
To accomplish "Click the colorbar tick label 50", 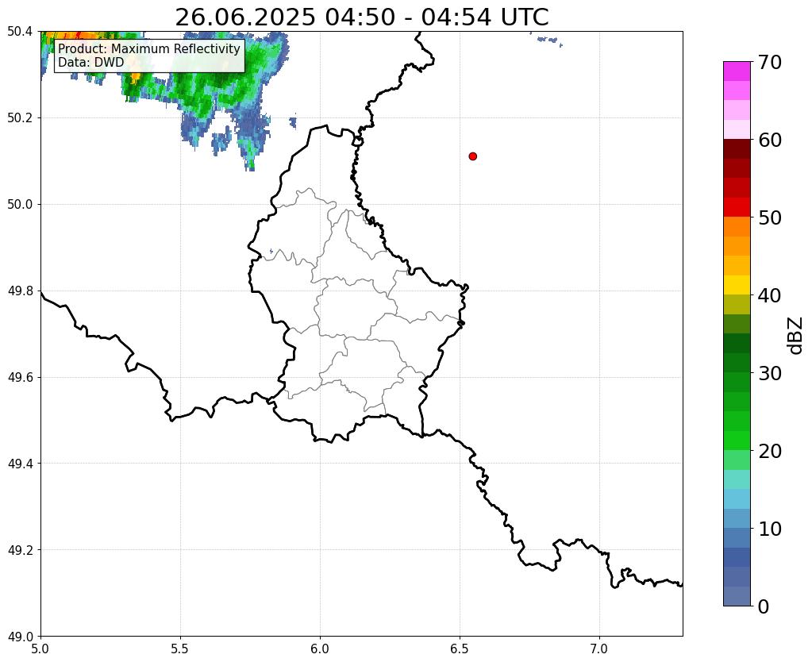I will [x=769, y=217].
